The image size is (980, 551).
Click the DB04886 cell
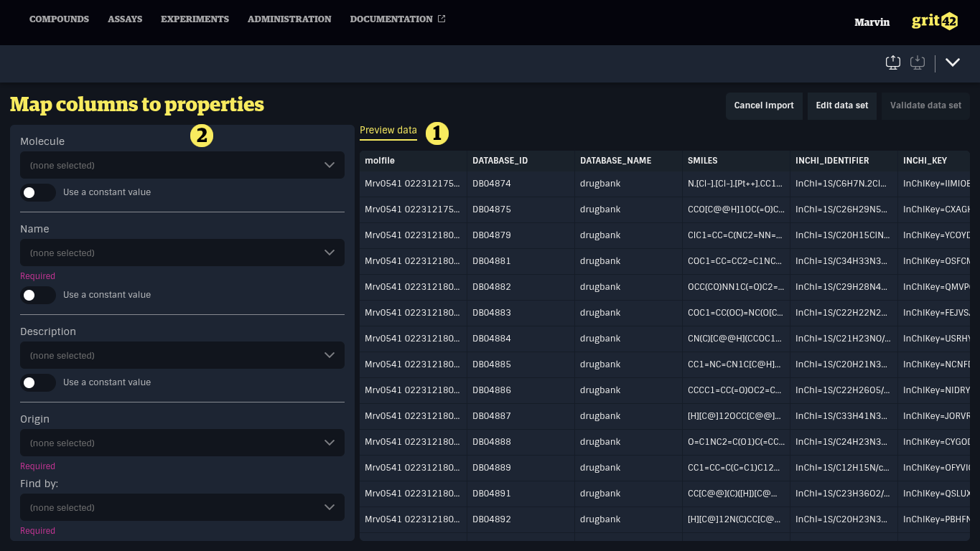521,390
